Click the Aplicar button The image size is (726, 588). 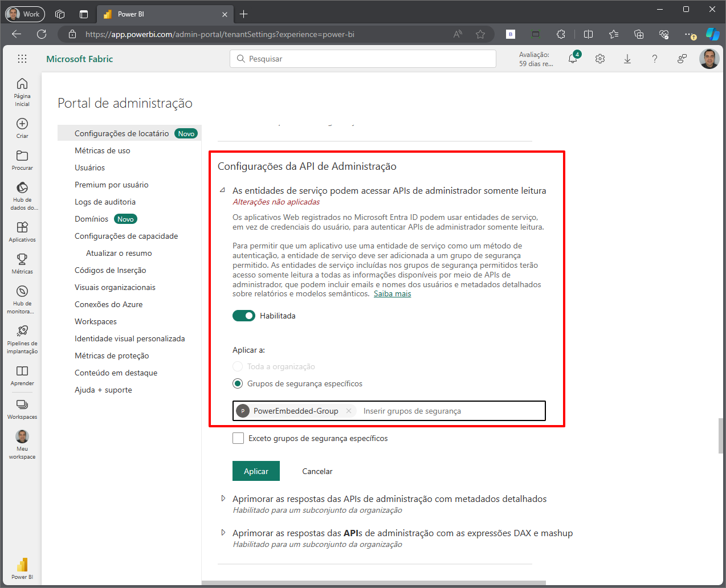coord(256,471)
